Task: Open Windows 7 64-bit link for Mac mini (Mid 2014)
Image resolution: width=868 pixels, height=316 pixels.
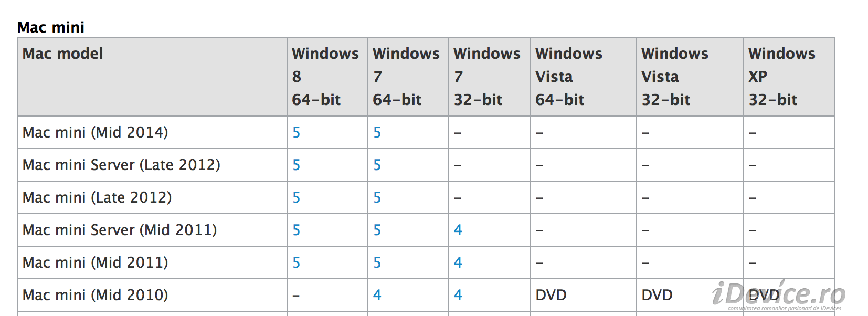Action: coord(377,133)
